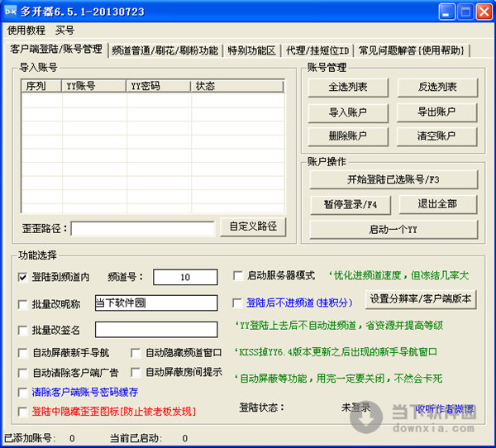Click the 导入账户 button
This screenshot has height=448, width=496.
[348, 112]
